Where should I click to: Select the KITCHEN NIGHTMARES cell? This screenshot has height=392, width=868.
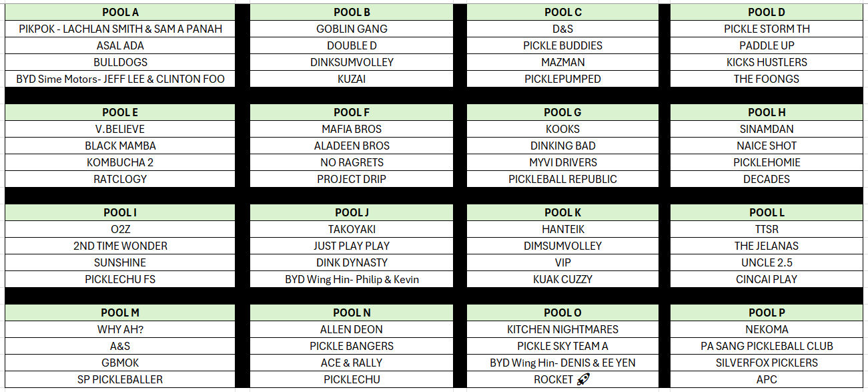coord(562,329)
